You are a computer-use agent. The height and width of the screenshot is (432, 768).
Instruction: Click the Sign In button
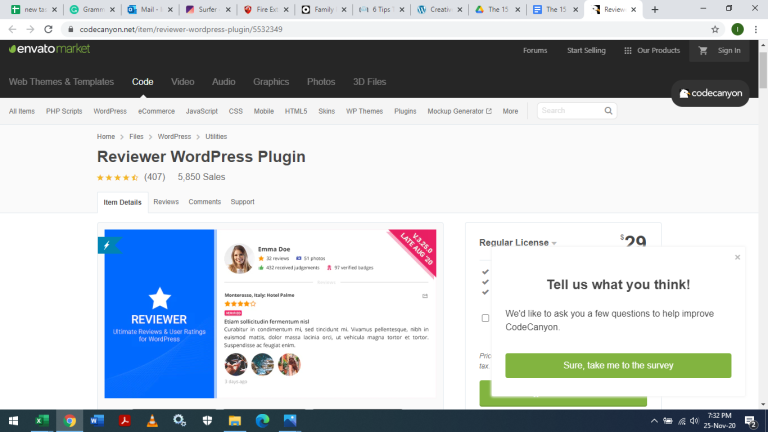coord(729,50)
